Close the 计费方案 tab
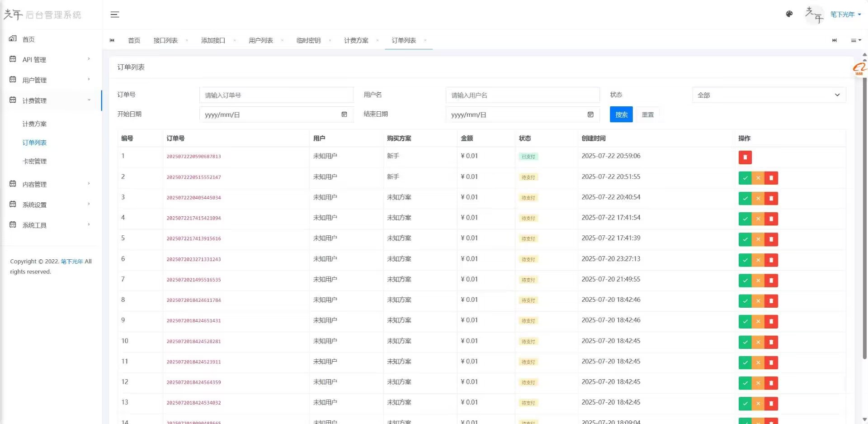The image size is (868, 424). tap(377, 40)
